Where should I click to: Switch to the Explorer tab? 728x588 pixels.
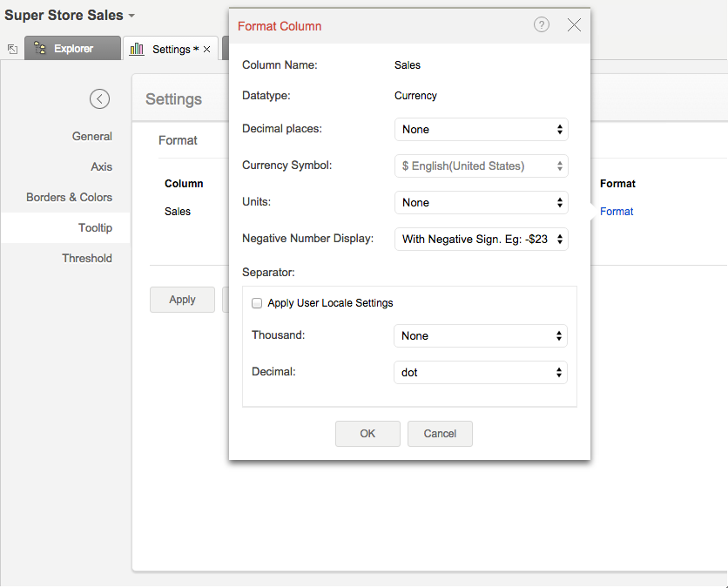click(x=73, y=49)
